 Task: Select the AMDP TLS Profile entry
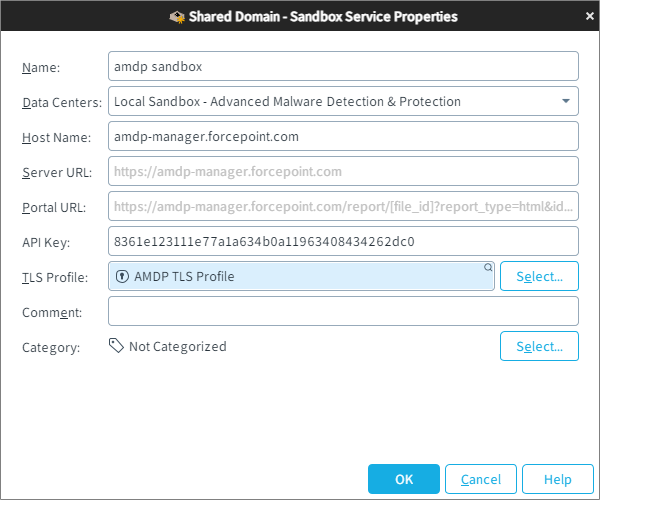pyautogui.click(x=185, y=276)
